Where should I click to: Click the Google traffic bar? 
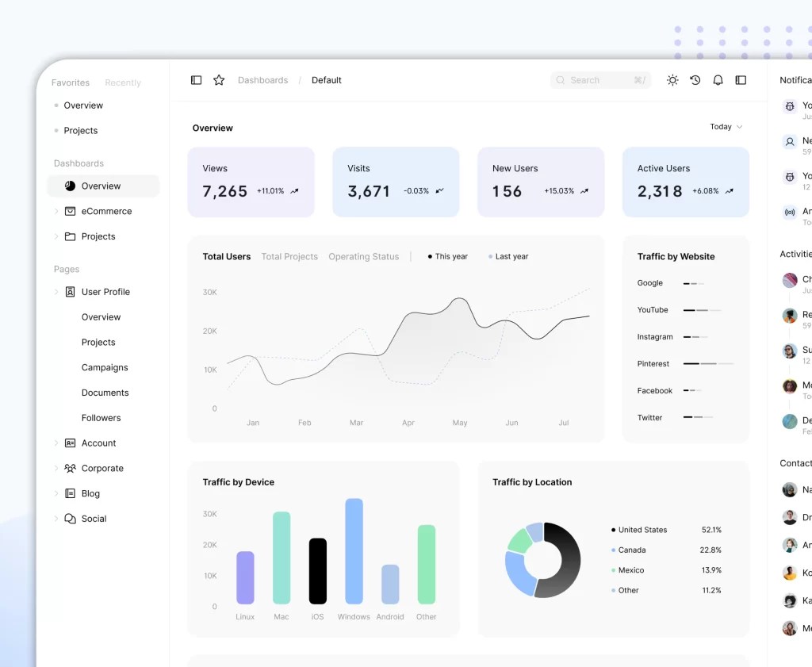tap(693, 284)
